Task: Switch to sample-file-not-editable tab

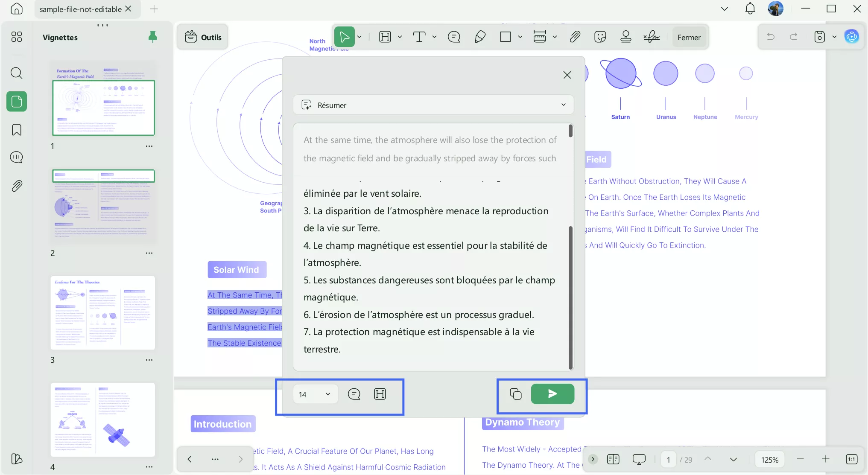Action: point(80,9)
